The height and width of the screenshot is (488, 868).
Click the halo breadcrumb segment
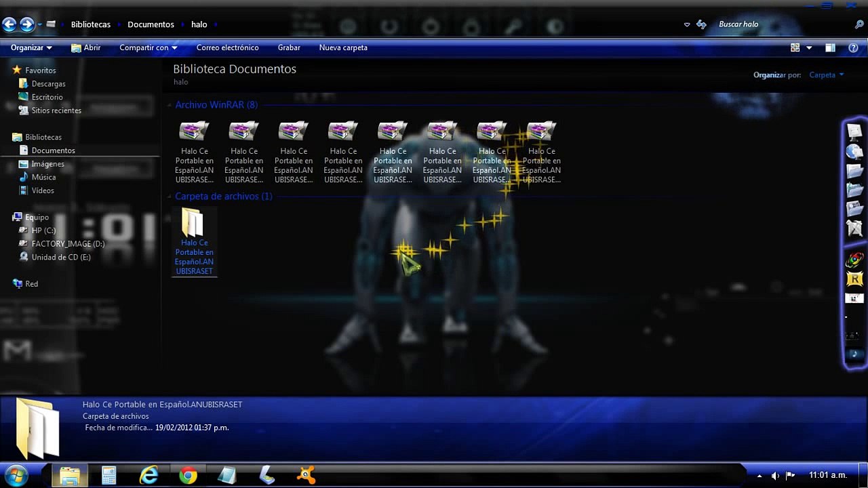click(199, 24)
